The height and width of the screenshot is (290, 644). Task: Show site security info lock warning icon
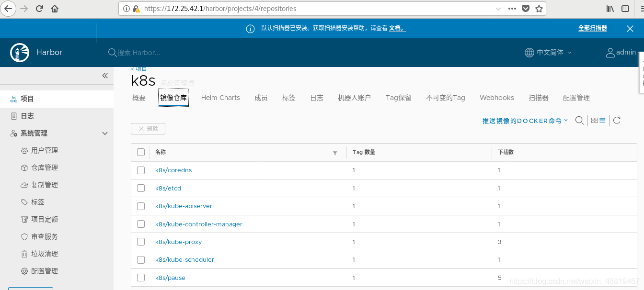(137, 9)
